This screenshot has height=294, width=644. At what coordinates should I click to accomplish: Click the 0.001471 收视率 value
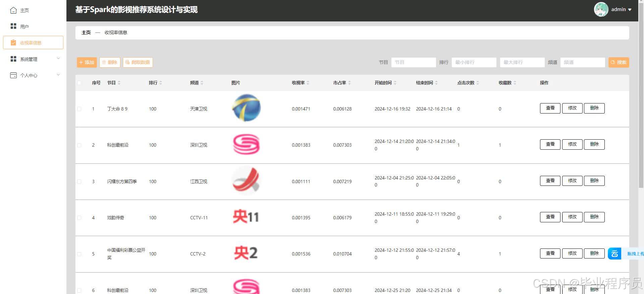coord(301,109)
